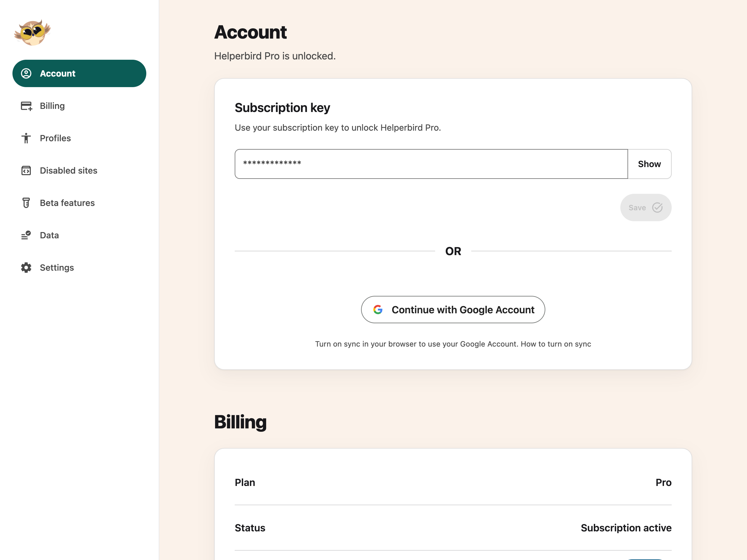The width and height of the screenshot is (747, 560).
Task: Click the Settings gear icon
Action: coord(26,267)
